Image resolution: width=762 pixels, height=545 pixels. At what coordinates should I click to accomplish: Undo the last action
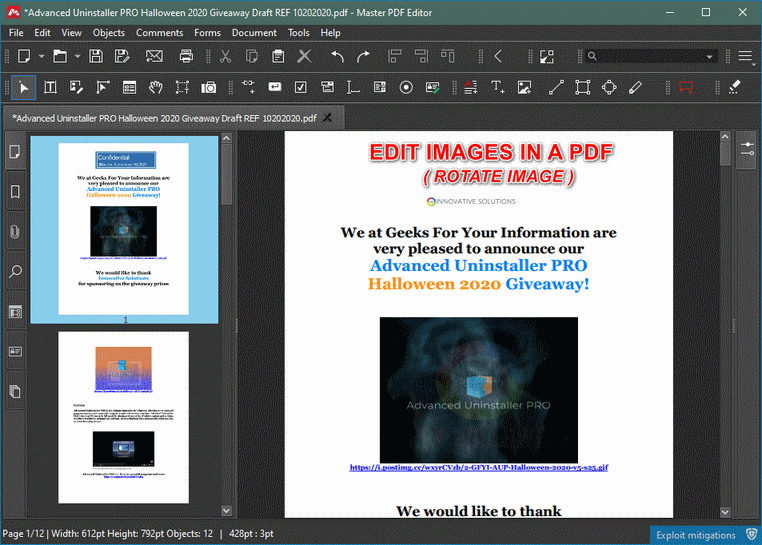[337, 56]
